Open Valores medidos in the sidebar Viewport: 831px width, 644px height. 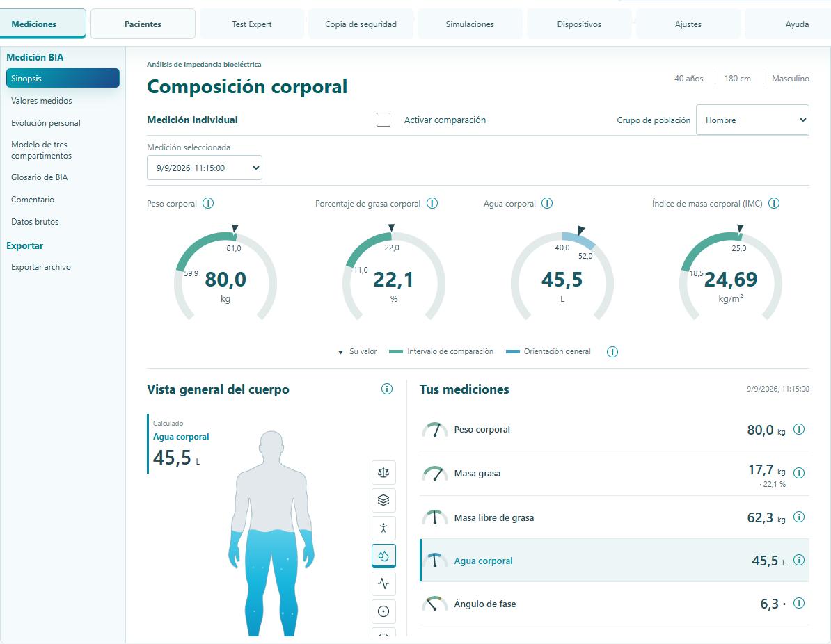tap(63, 101)
